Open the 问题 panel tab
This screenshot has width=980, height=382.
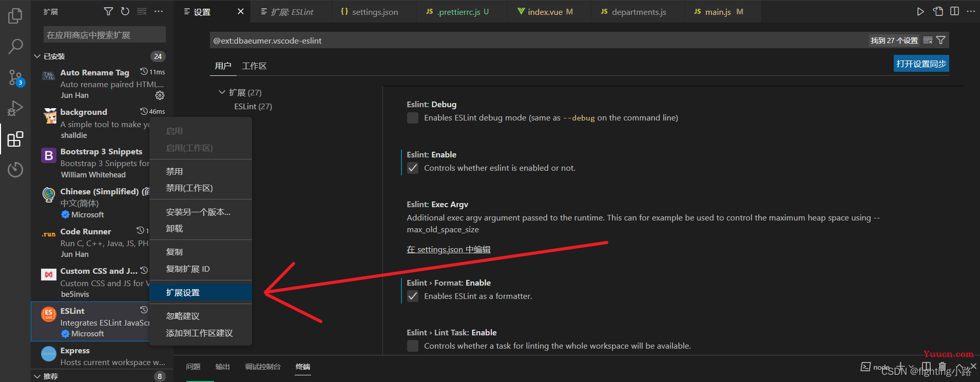193,367
